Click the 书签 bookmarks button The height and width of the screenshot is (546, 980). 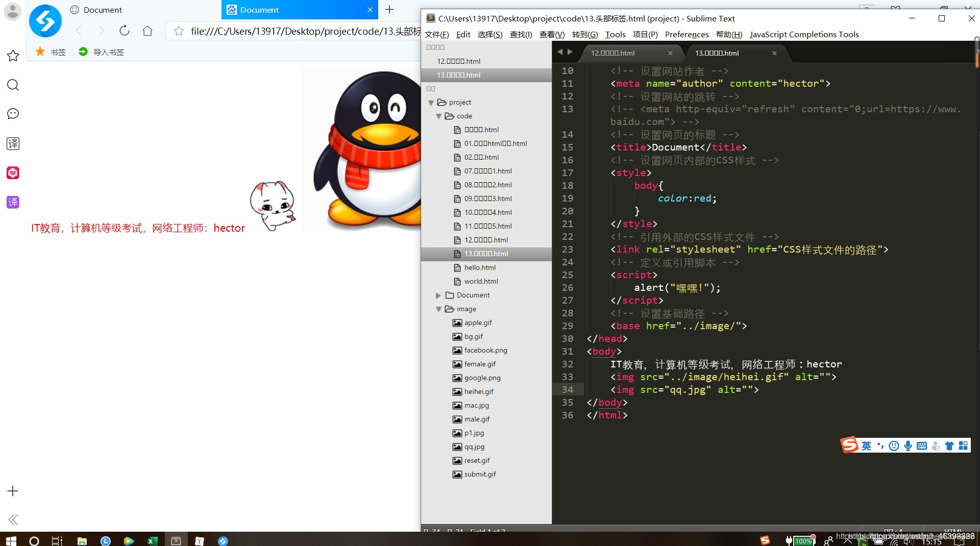pyautogui.click(x=51, y=52)
